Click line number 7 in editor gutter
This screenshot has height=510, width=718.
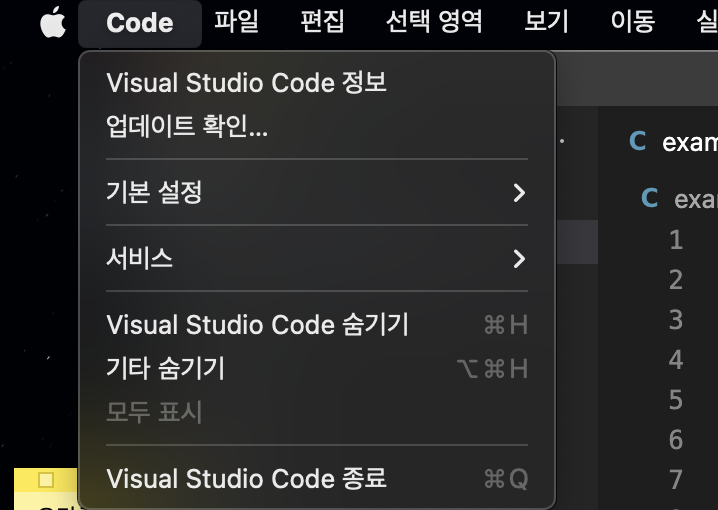(x=676, y=480)
